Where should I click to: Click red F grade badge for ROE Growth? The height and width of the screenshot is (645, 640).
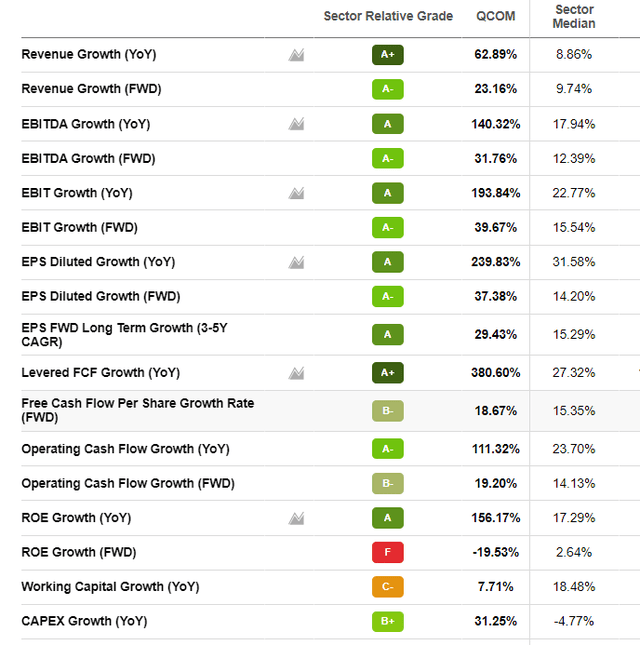click(x=387, y=552)
